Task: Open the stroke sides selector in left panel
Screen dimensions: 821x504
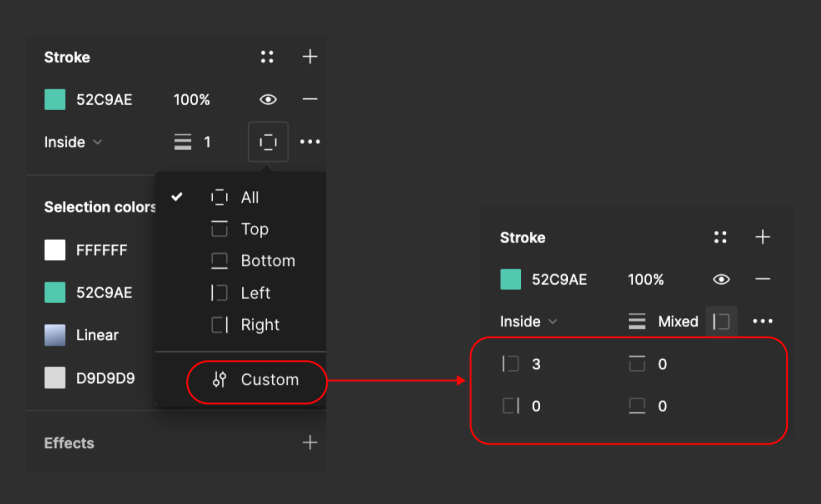Action: pyautogui.click(x=268, y=142)
